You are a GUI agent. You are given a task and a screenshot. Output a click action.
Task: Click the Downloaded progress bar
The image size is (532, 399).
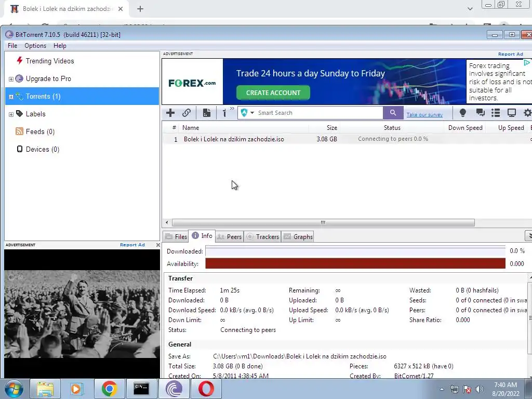click(355, 251)
